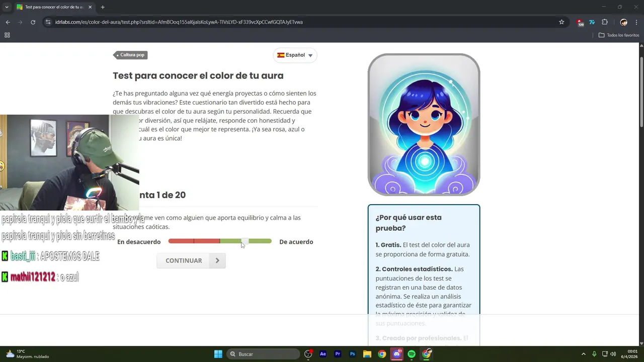Open File Explorer from the taskbar

pyautogui.click(x=367, y=354)
